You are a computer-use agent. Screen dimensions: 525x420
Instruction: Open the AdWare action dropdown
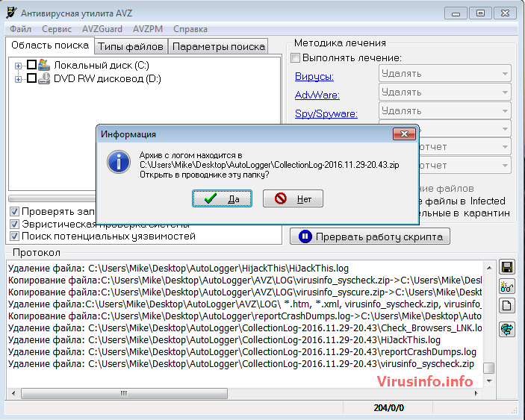coord(445,93)
